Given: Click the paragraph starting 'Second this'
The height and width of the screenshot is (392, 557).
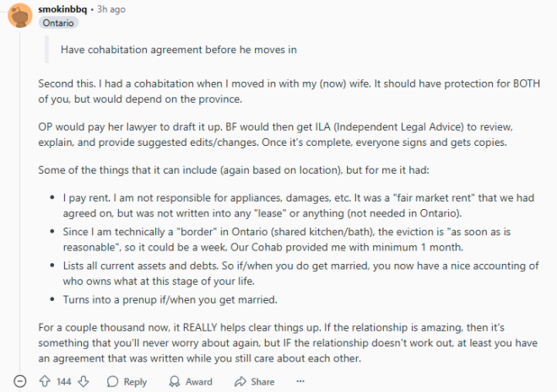Looking at the screenshot, I should tap(289, 91).
